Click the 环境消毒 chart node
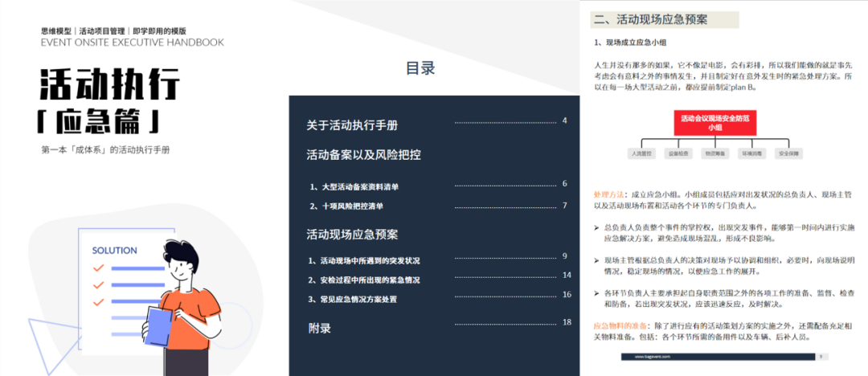The image size is (868, 376). (x=752, y=153)
